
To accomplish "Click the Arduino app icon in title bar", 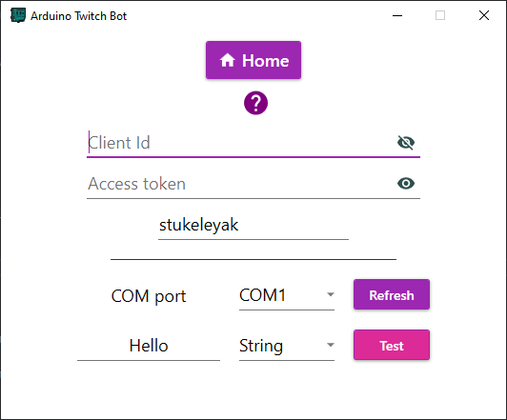I will (18, 15).
